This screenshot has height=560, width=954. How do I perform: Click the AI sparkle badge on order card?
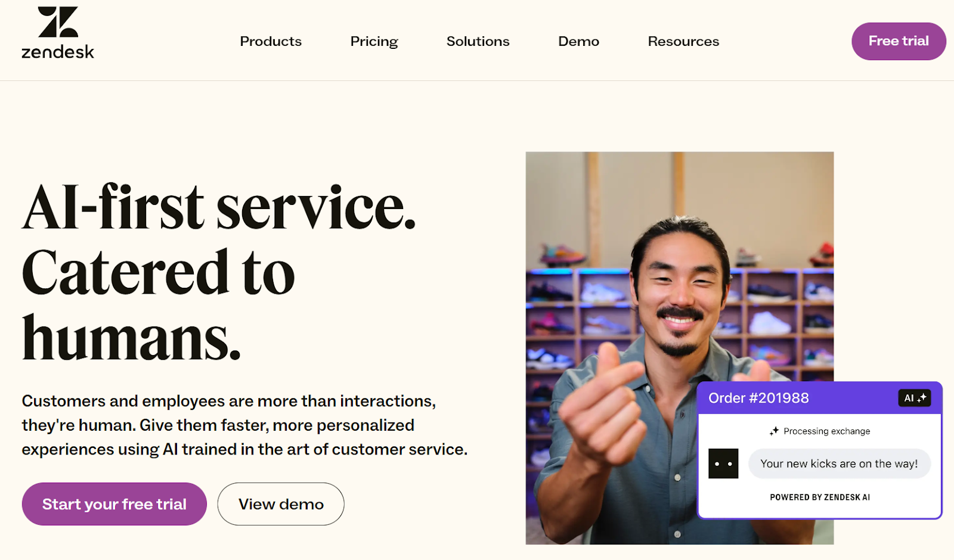pos(914,398)
